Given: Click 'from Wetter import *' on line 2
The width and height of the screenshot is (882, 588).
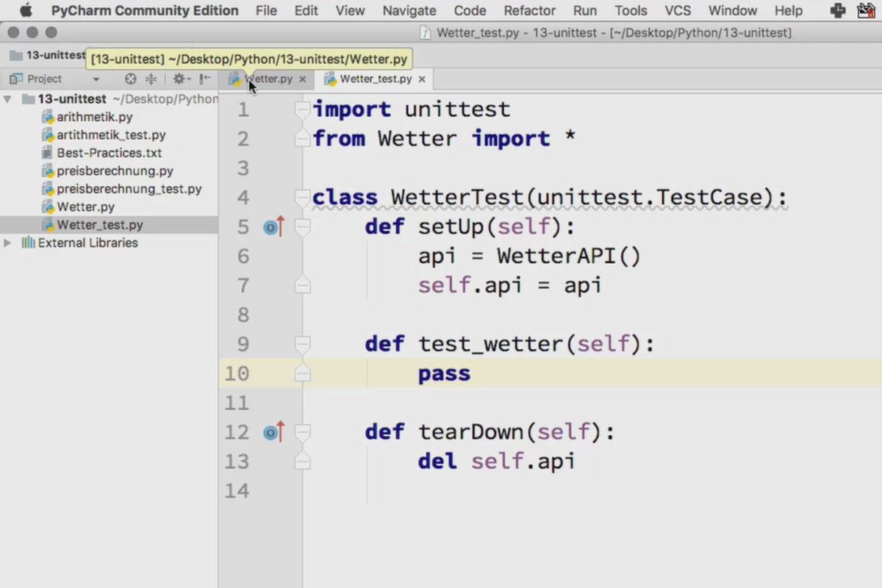Looking at the screenshot, I should click(445, 139).
